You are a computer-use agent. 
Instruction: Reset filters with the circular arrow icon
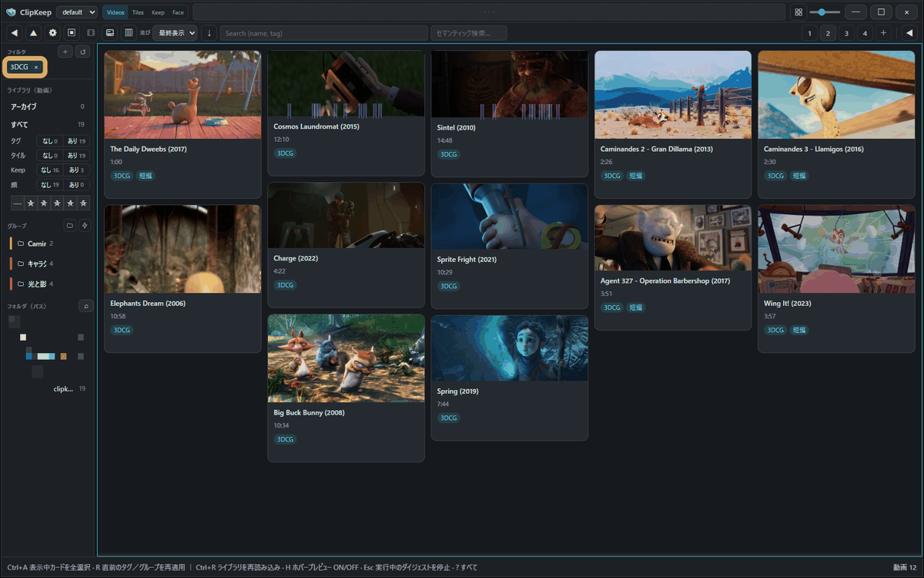[x=83, y=52]
